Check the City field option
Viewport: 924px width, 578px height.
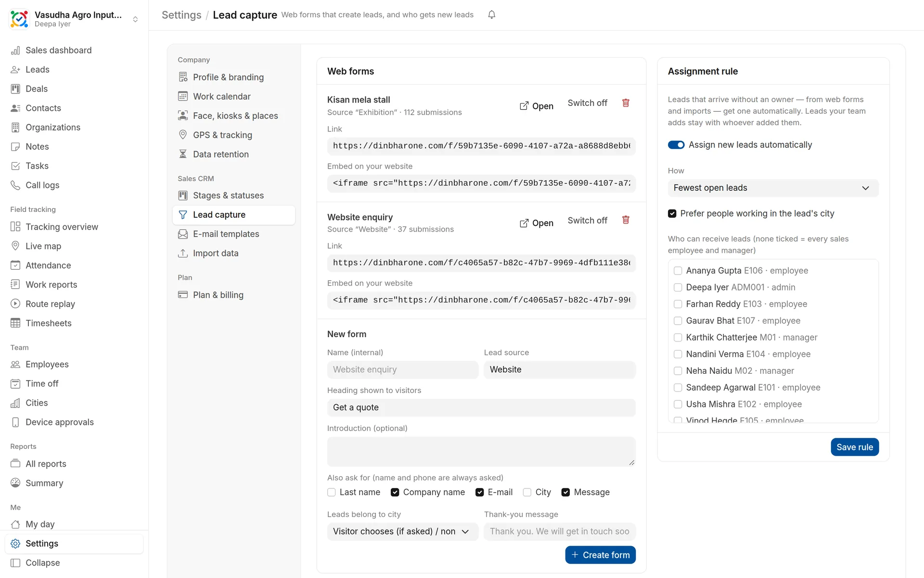527,492
